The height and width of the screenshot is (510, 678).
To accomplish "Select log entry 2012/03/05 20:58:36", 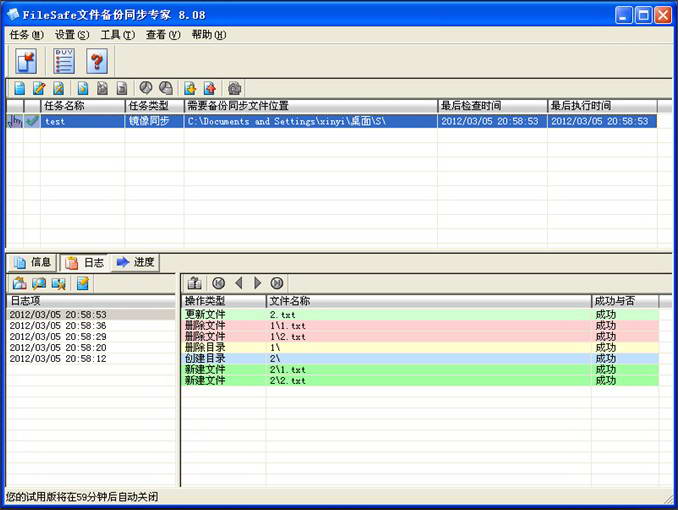I will coord(91,325).
